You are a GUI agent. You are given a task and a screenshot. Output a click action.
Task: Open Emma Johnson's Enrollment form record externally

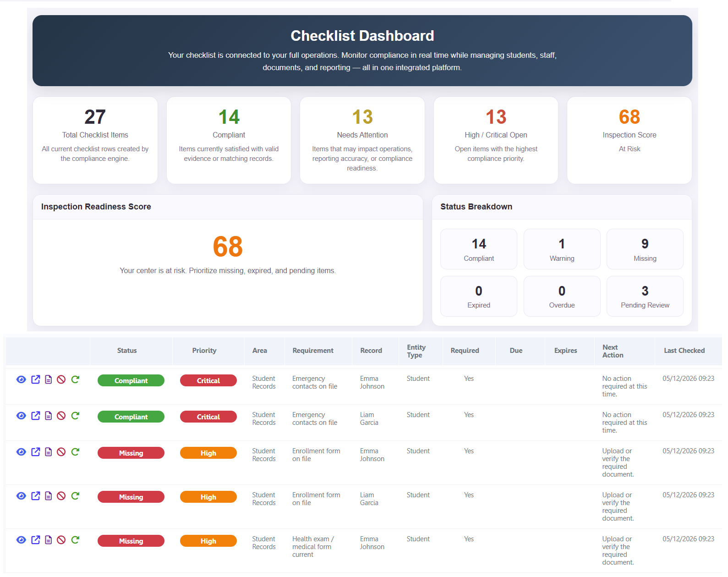click(x=35, y=452)
